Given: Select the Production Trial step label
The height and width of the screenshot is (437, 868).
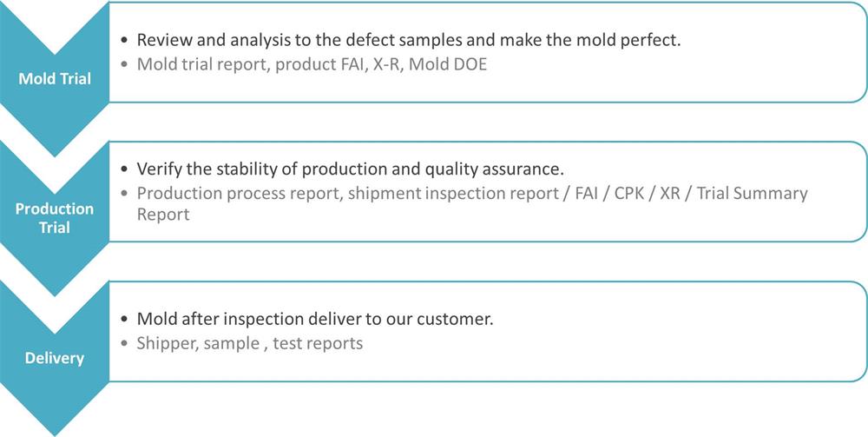Looking at the screenshot, I should [x=55, y=218].
